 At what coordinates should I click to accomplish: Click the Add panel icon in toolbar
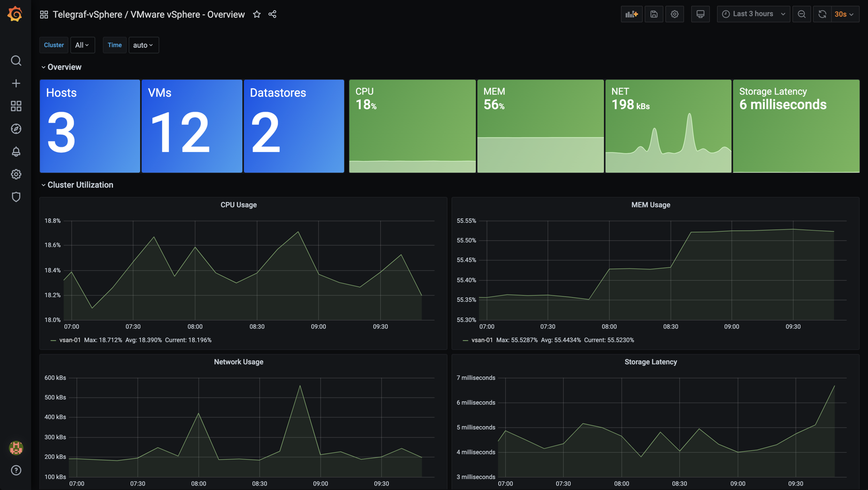coord(631,14)
